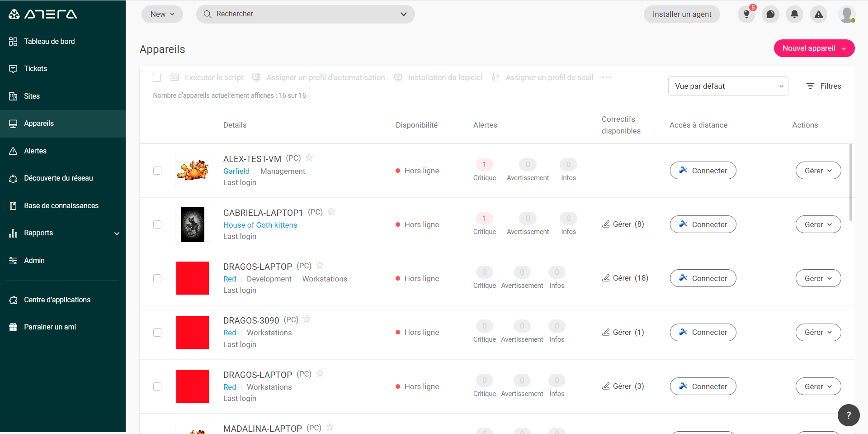
Task: Click the GABRIELA-LAPTOP1 customer thumbnail
Action: (193, 224)
